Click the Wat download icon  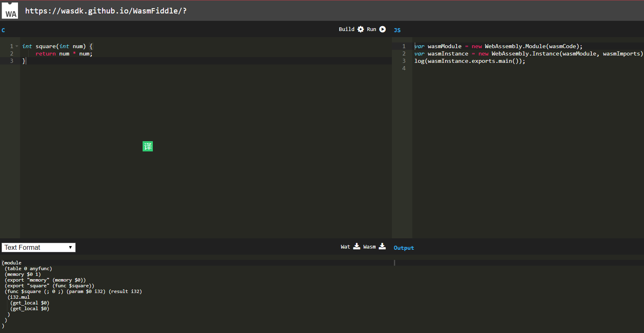click(357, 246)
